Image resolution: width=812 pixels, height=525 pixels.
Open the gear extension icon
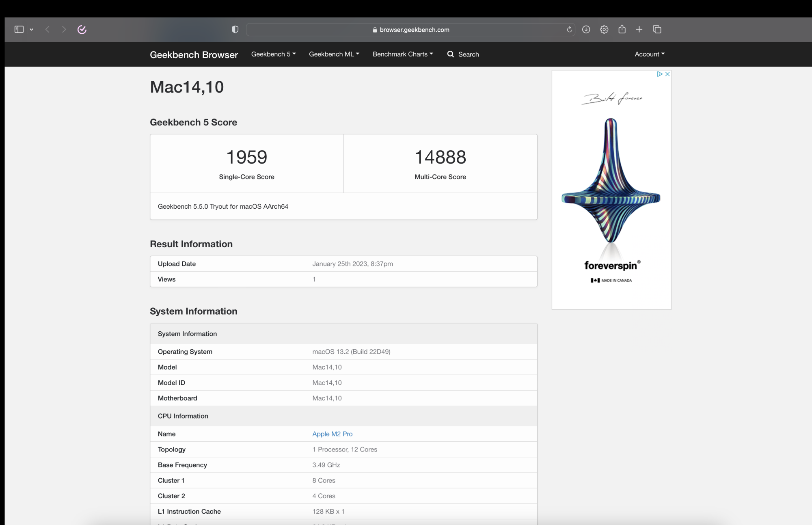(x=604, y=29)
